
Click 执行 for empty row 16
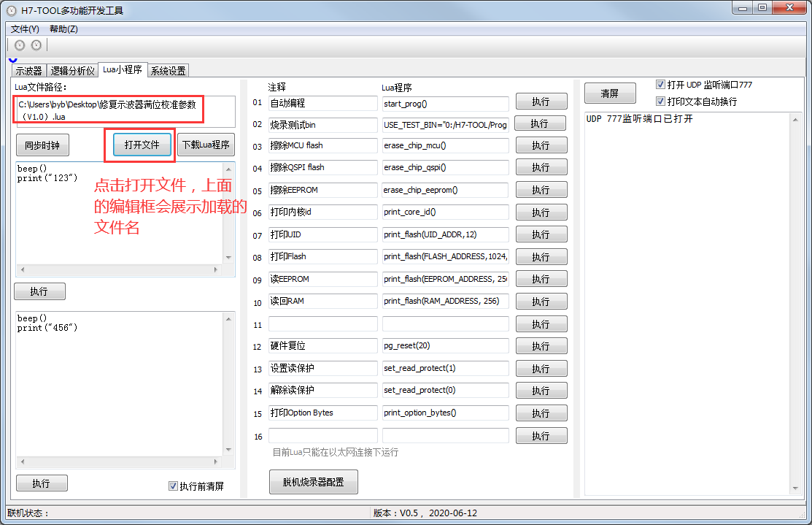coord(541,436)
